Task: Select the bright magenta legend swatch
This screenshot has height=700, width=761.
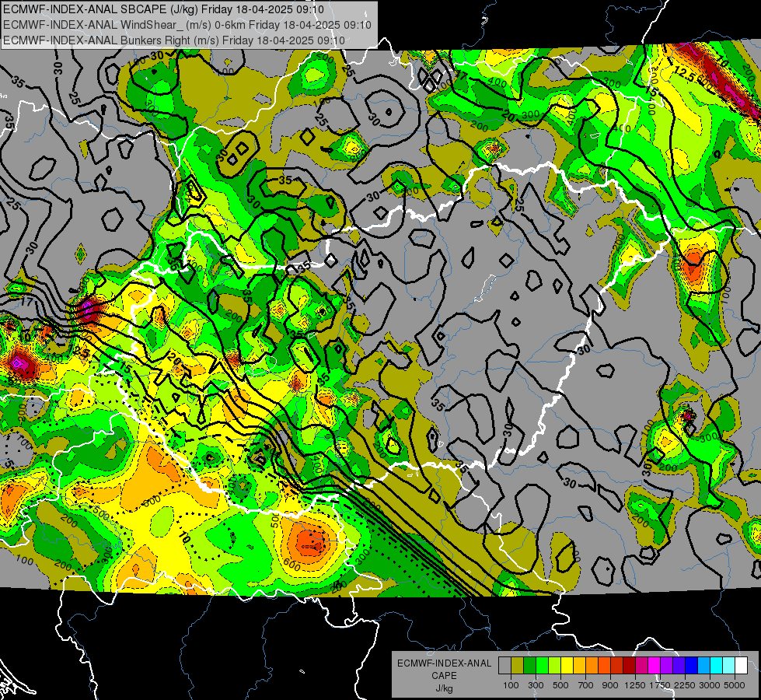Action: 655,666
